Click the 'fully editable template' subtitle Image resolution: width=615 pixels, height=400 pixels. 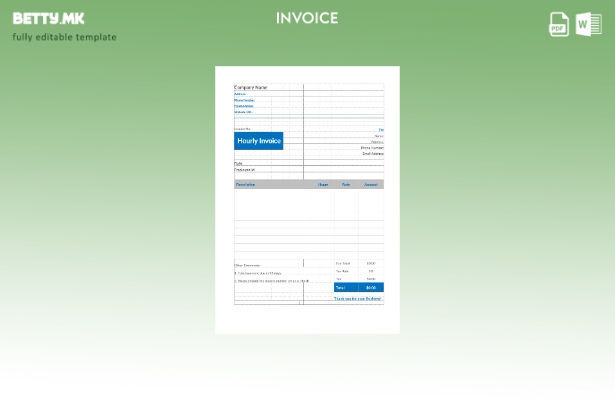[x=64, y=37]
